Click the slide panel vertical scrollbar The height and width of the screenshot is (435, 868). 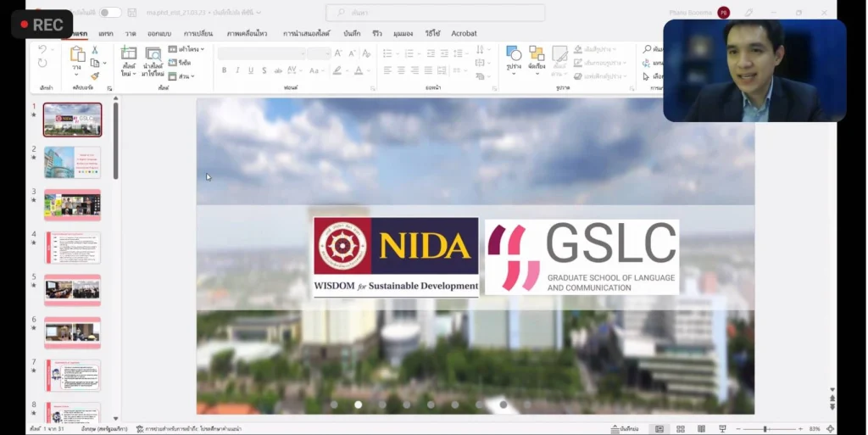click(x=115, y=141)
